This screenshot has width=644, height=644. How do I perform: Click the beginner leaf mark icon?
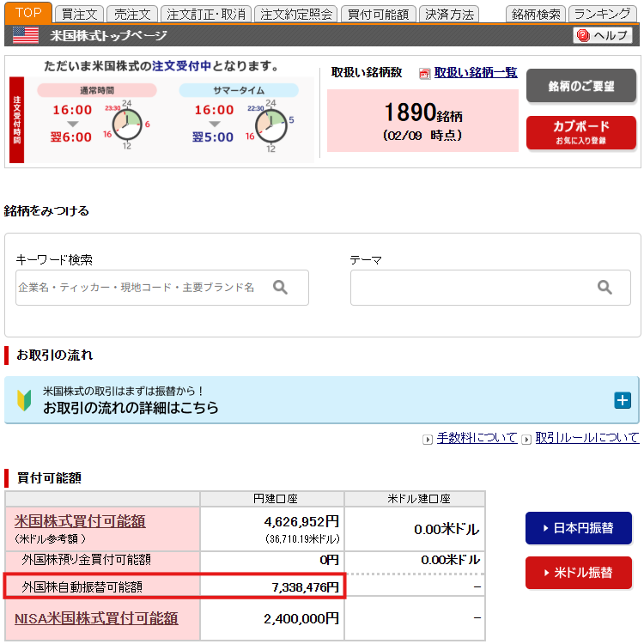pyautogui.click(x=24, y=400)
